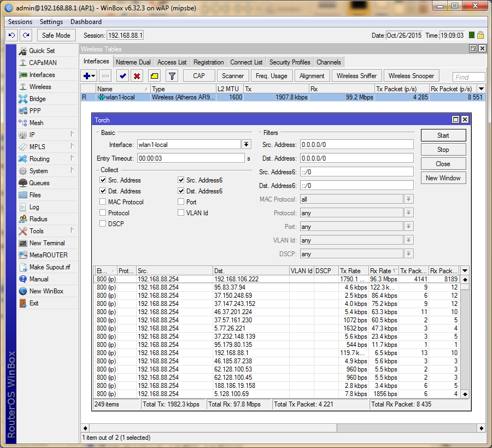Click the red X disable icon
The height and width of the screenshot is (448, 492).
click(x=137, y=76)
